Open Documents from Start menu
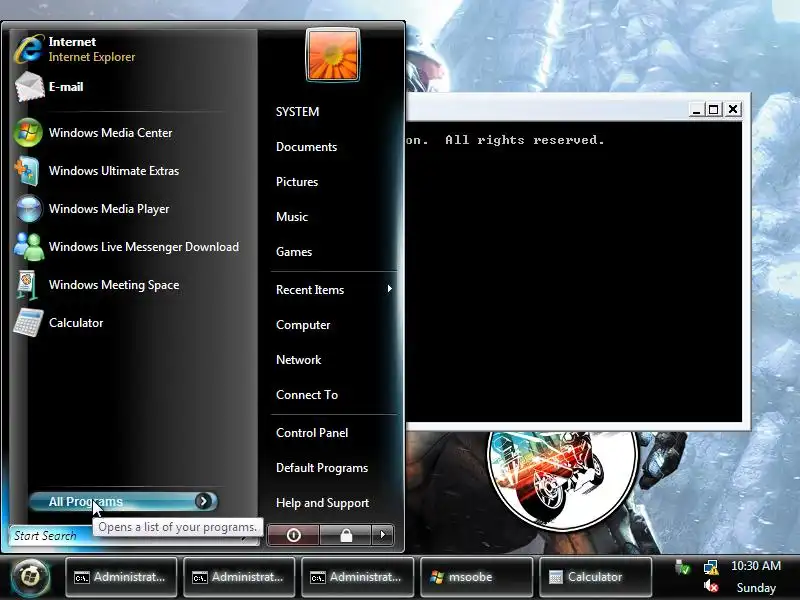 click(307, 147)
